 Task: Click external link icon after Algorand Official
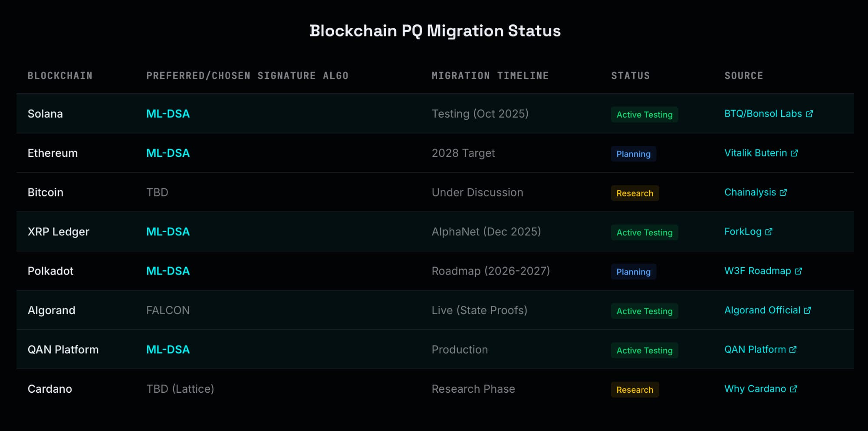[807, 311]
